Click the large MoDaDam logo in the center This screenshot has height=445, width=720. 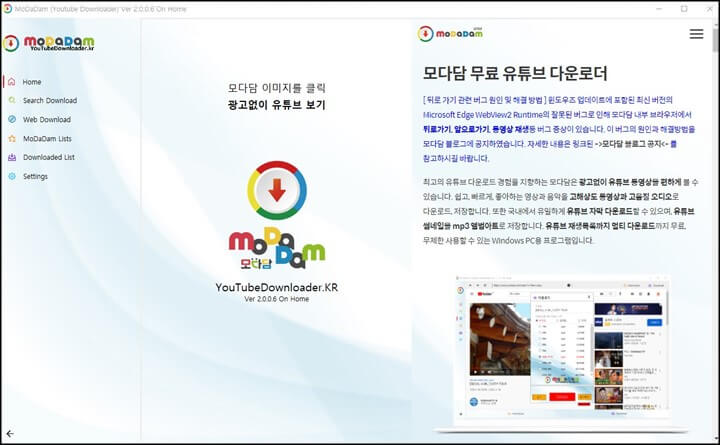[277, 215]
